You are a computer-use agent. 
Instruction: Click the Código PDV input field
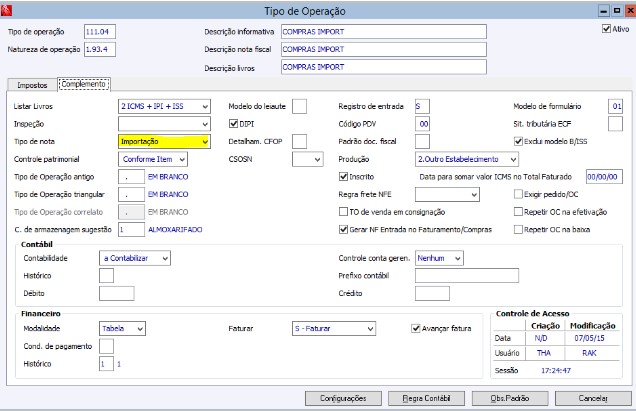423,123
